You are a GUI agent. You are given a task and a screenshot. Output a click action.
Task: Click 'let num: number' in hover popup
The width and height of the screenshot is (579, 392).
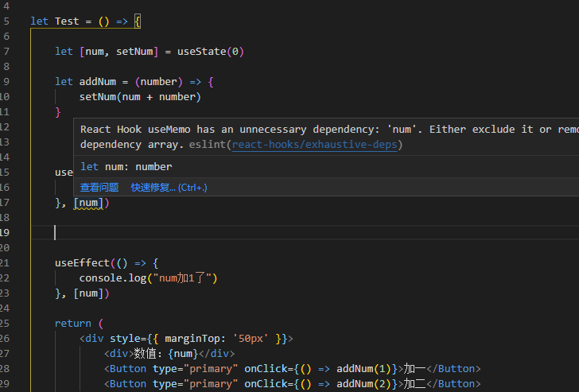126,167
